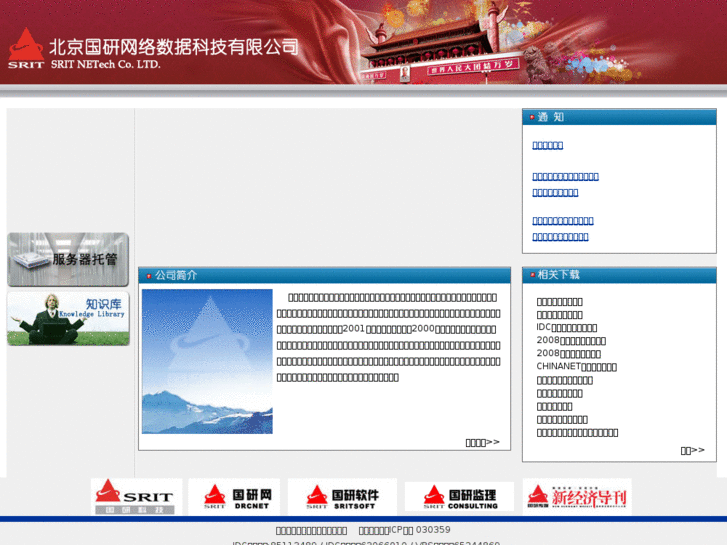This screenshot has width=727, height=545.
Task: Click the SRIT 国研科技 footer logo
Action: coord(136,496)
